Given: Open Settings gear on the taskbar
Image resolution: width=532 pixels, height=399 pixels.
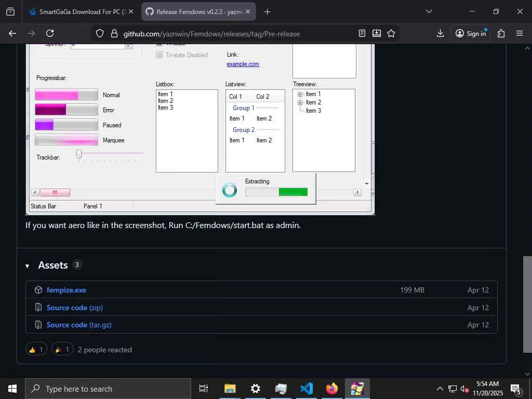Looking at the screenshot, I should click(x=255, y=389).
